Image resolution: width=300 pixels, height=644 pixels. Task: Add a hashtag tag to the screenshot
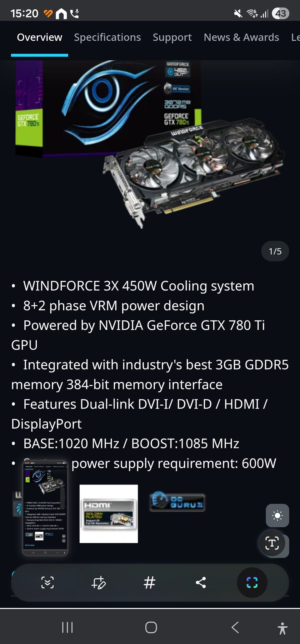pos(149,583)
